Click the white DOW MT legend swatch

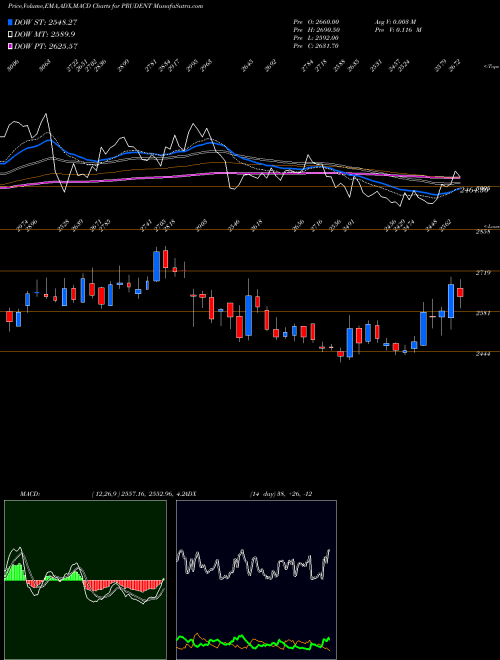10,34
